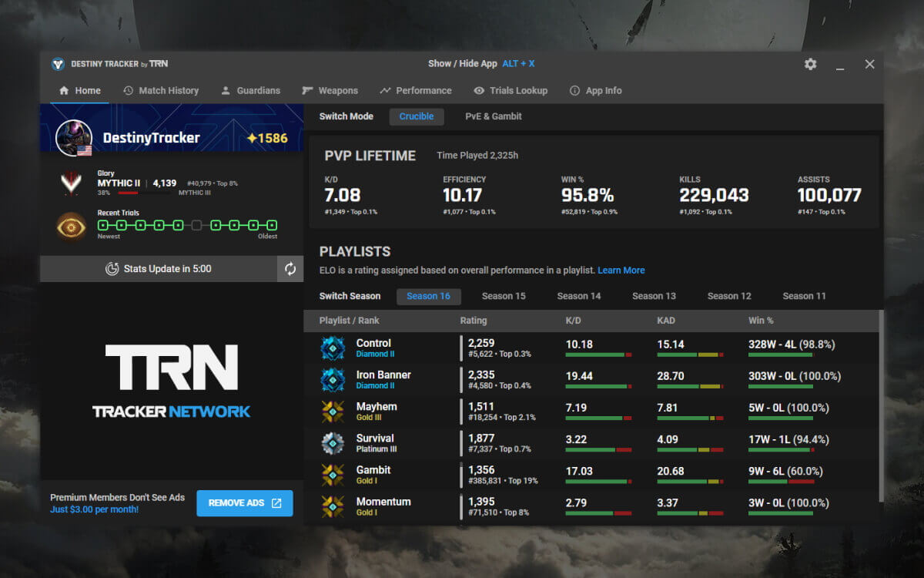Viewport: 924px width, 578px height.
Task: Click the US flag on the avatar
Action: pyautogui.click(x=84, y=150)
